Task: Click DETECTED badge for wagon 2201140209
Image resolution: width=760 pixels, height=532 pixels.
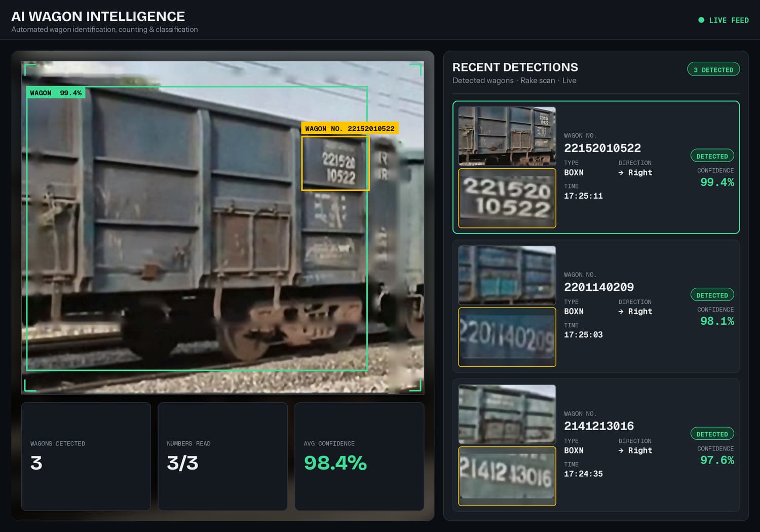Action: click(x=712, y=295)
